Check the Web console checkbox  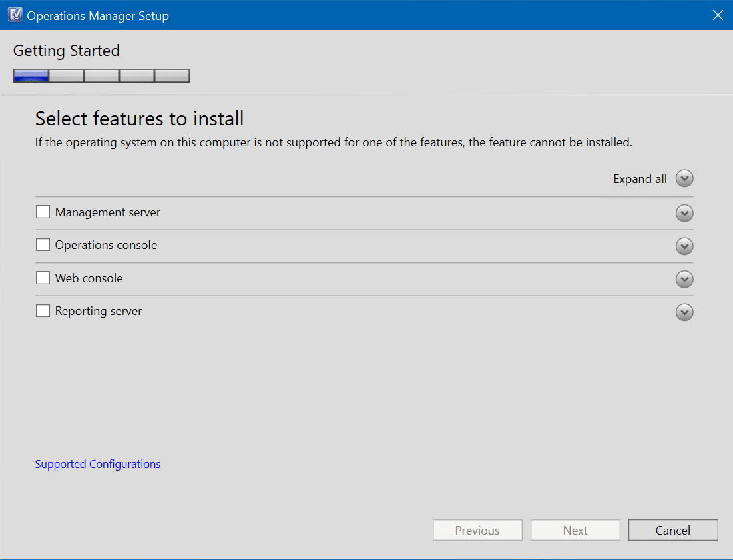[43, 278]
